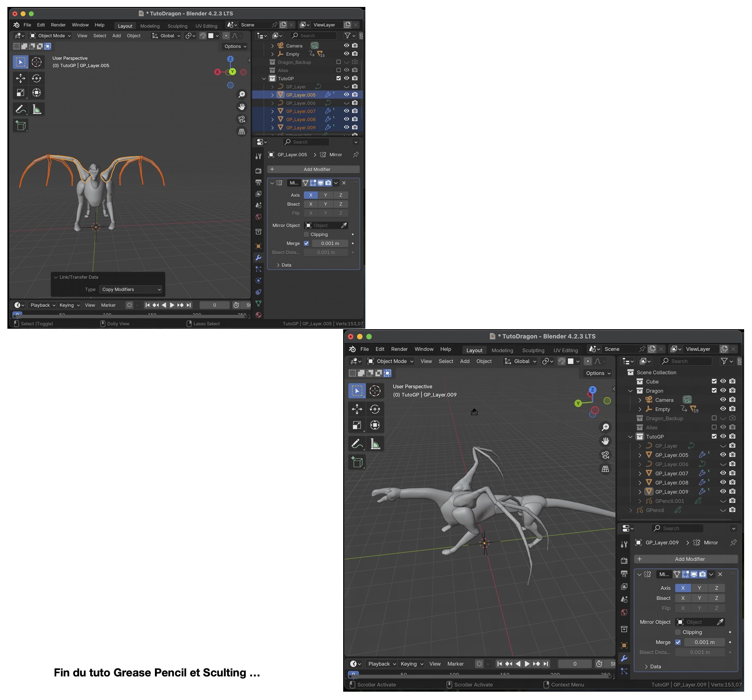Collapse the Link/Transfer Data panel
The height and width of the screenshot is (700, 752).
click(56, 277)
